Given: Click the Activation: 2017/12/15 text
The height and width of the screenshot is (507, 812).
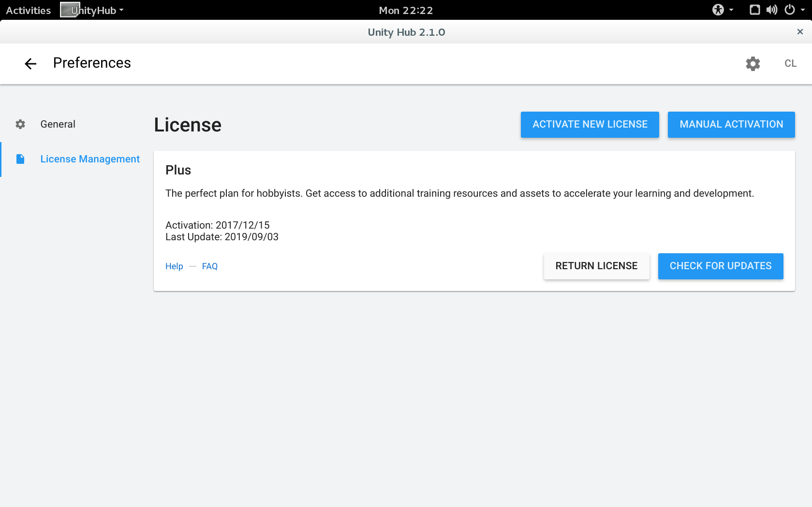Looking at the screenshot, I should click(x=218, y=225).
